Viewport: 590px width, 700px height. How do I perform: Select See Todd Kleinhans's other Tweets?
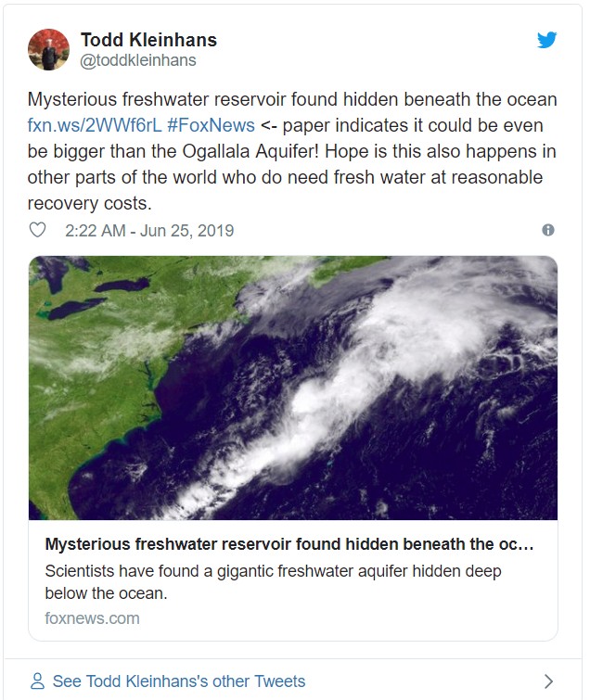[179, 681]
